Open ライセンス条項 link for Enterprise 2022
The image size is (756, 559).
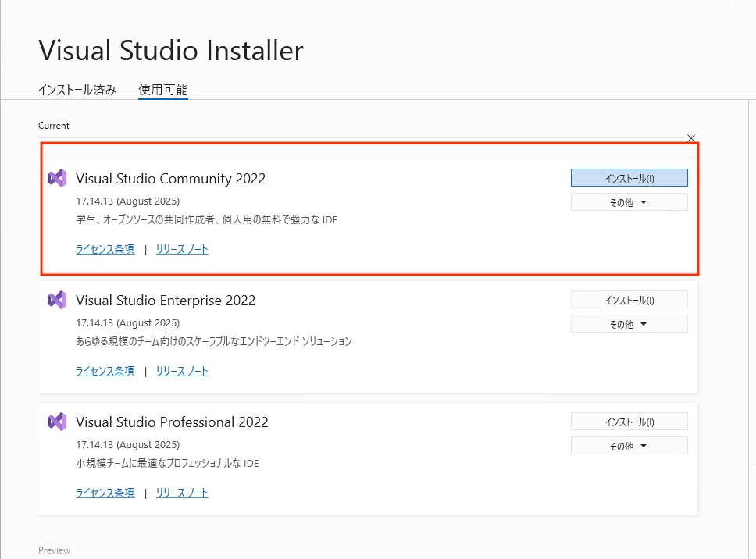(x=105, y=371)
